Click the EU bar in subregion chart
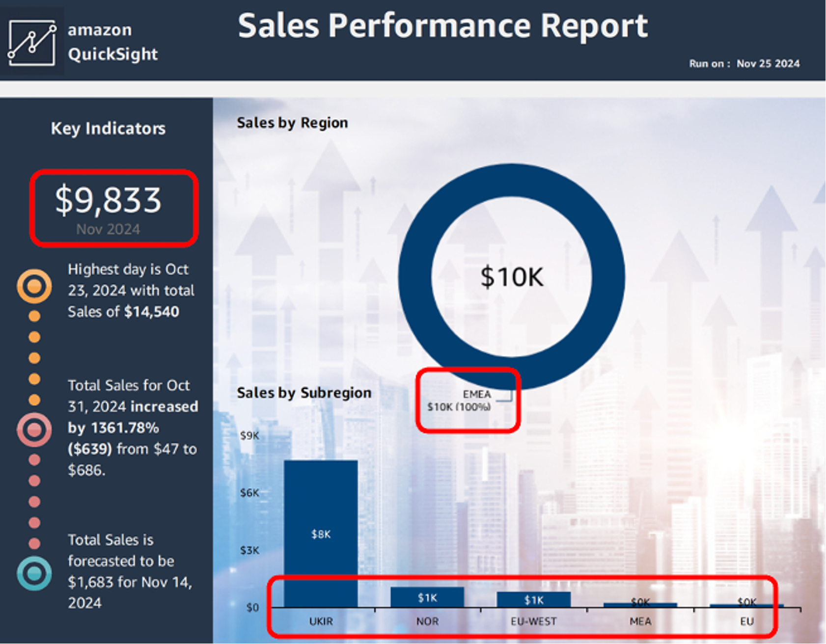826x644 pixels. 746,605
